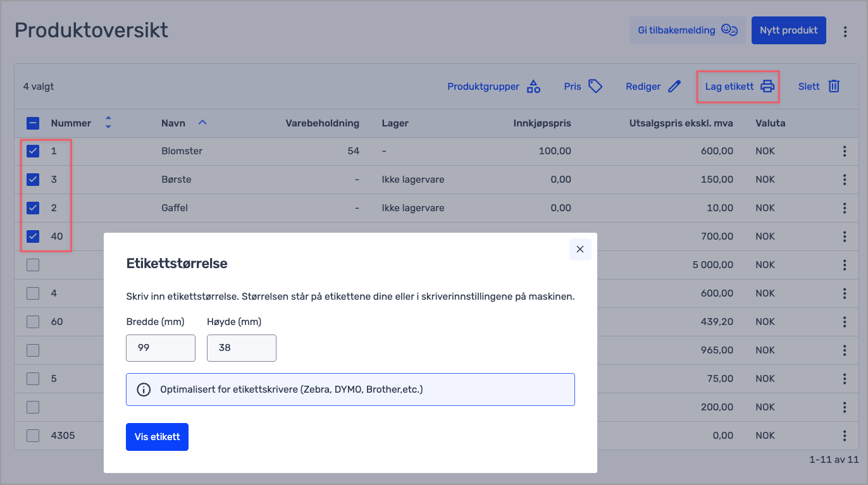Close the Etikettstørrelse dialog with X

580,250
